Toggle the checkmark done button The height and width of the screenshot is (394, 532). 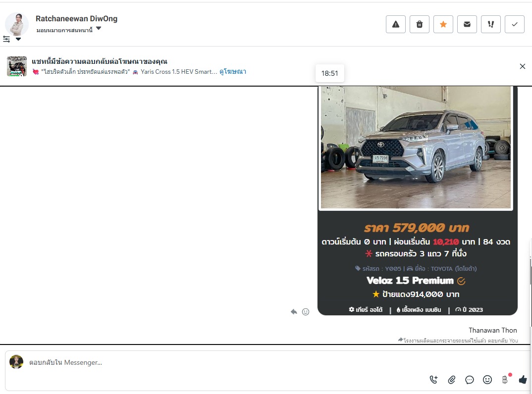514,24
